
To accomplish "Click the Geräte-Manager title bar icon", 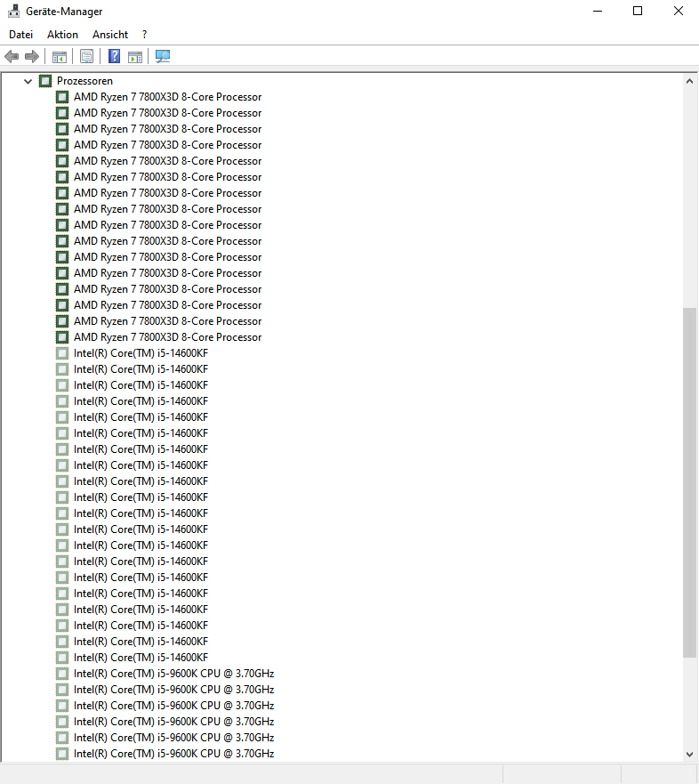I will [14, 11].
